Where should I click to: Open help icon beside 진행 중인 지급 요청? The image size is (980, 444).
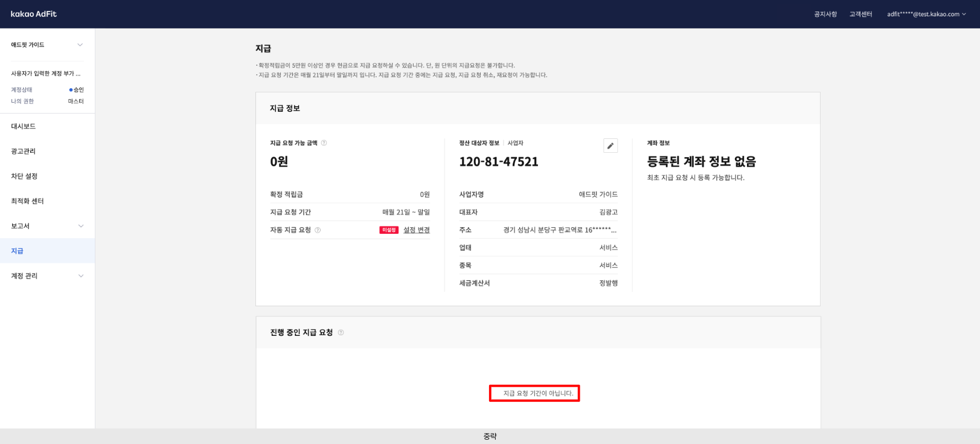(341, 333)
